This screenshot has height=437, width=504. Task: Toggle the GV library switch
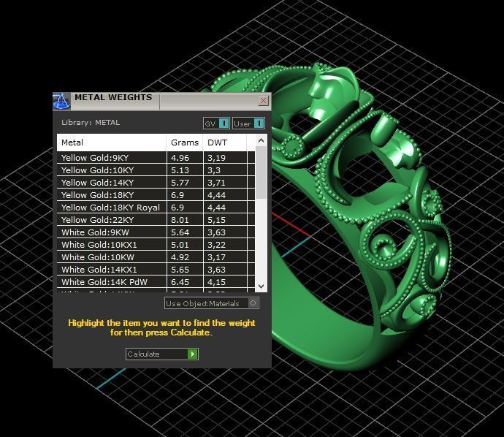(216, 123)
